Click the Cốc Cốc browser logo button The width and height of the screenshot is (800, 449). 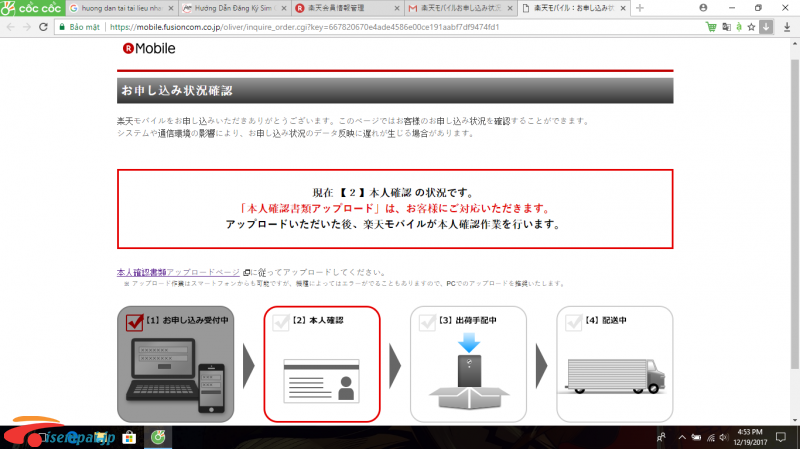click(x=32, y=8)
